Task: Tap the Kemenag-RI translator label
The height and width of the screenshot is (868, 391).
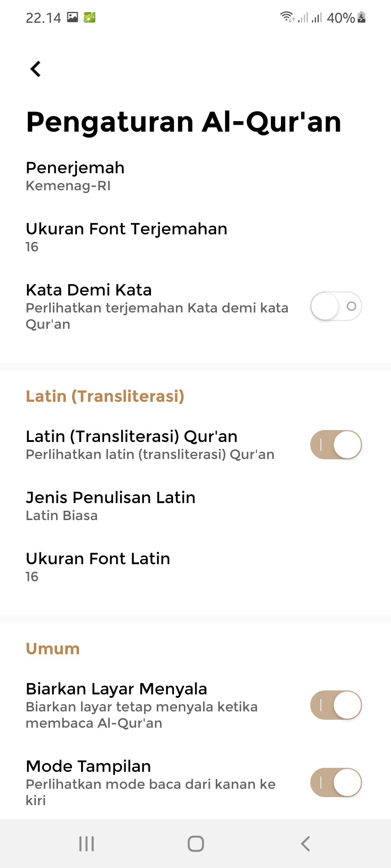Action: click(68, 186)
